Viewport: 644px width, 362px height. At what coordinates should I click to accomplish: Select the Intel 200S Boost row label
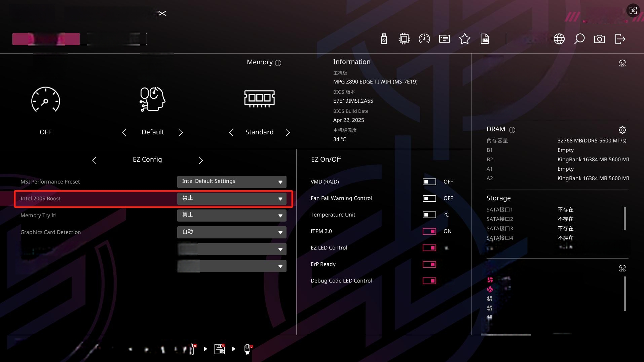pos(40,199)
